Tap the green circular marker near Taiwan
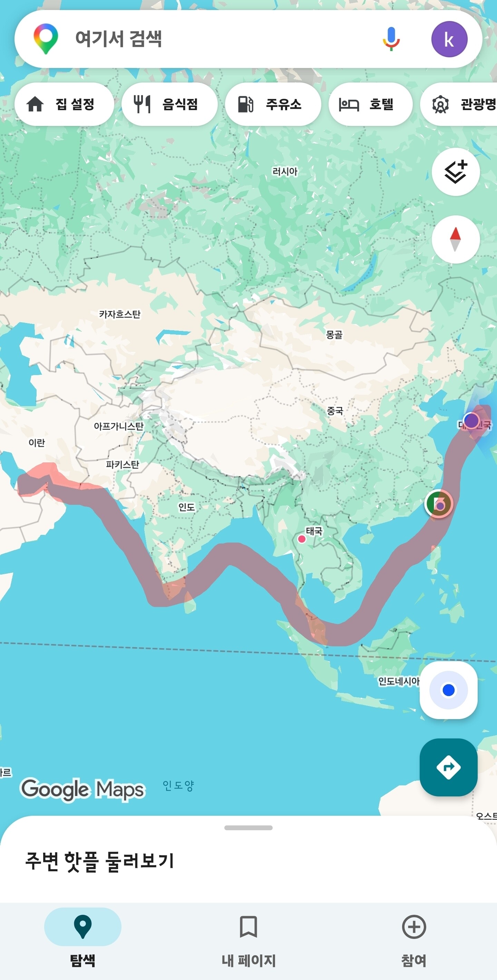Screen dimensions: 497x980 tap(438, 503)
